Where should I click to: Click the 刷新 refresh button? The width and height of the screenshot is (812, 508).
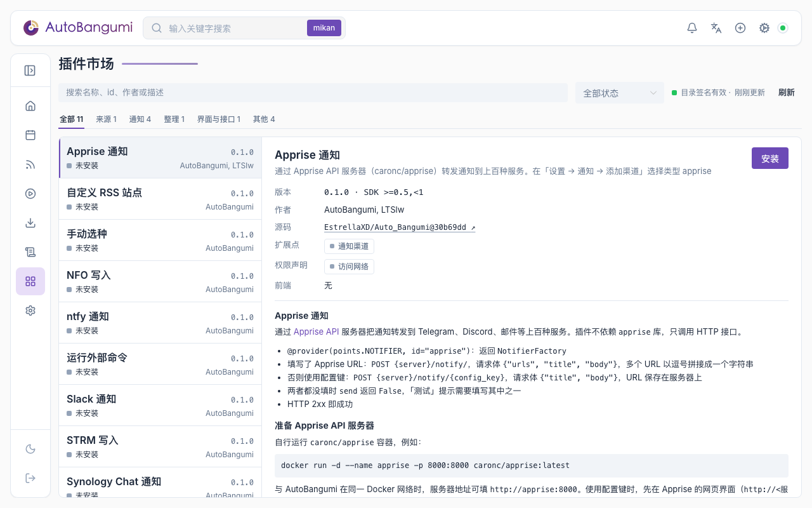tap(787, 93)
